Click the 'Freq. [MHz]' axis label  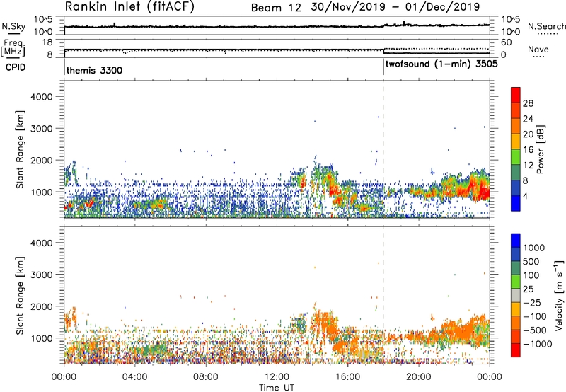click(x=13, y=47)
